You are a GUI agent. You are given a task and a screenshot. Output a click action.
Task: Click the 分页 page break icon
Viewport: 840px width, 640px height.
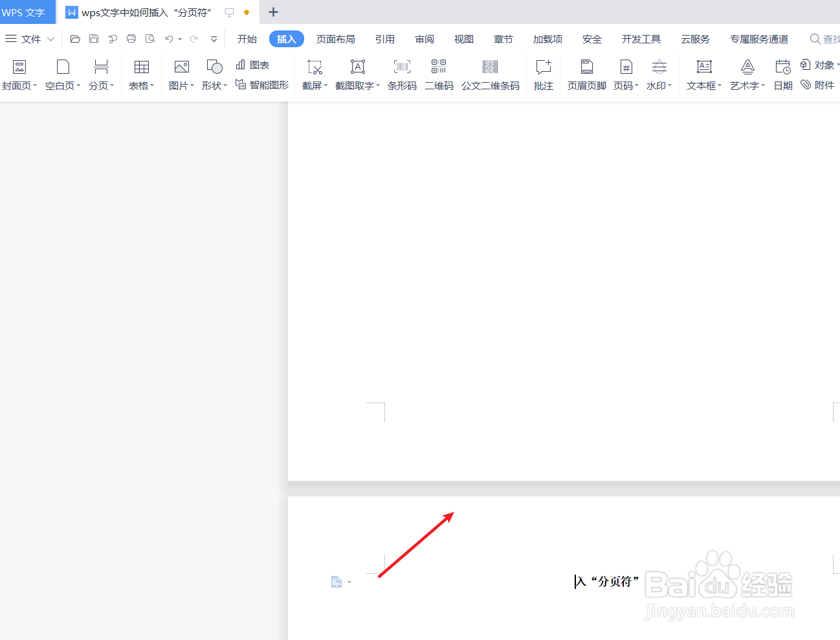(x=101, y=67)
